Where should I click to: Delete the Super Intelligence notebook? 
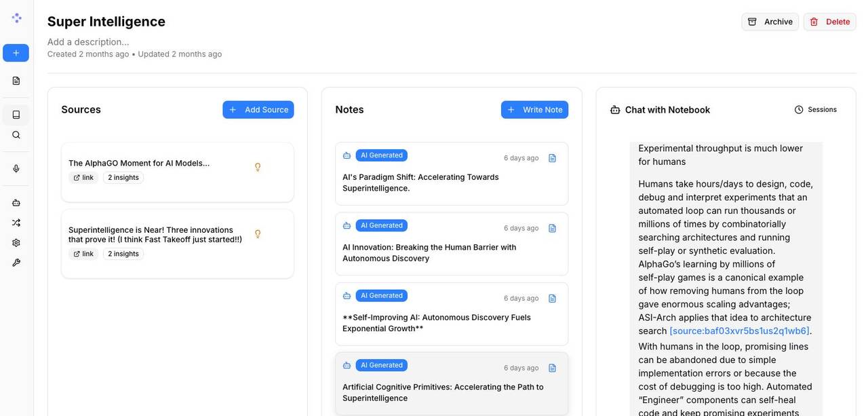coord(829,22)
